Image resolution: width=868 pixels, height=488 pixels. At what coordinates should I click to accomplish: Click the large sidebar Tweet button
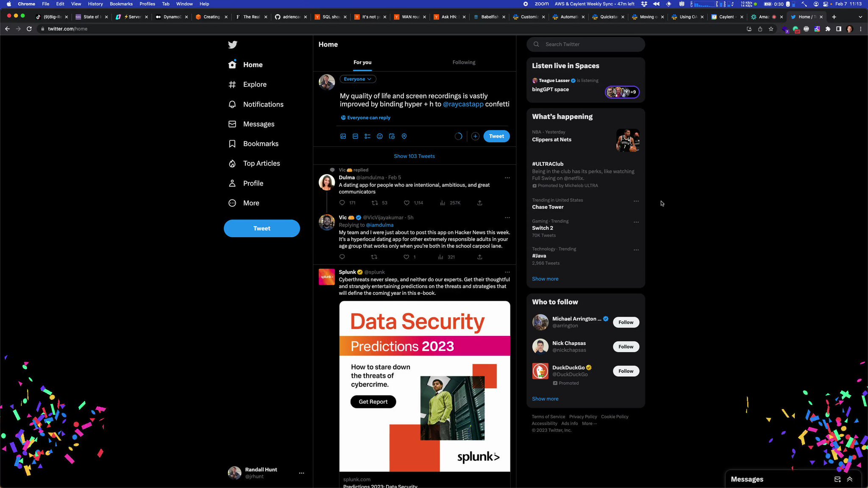pos(262,228)
